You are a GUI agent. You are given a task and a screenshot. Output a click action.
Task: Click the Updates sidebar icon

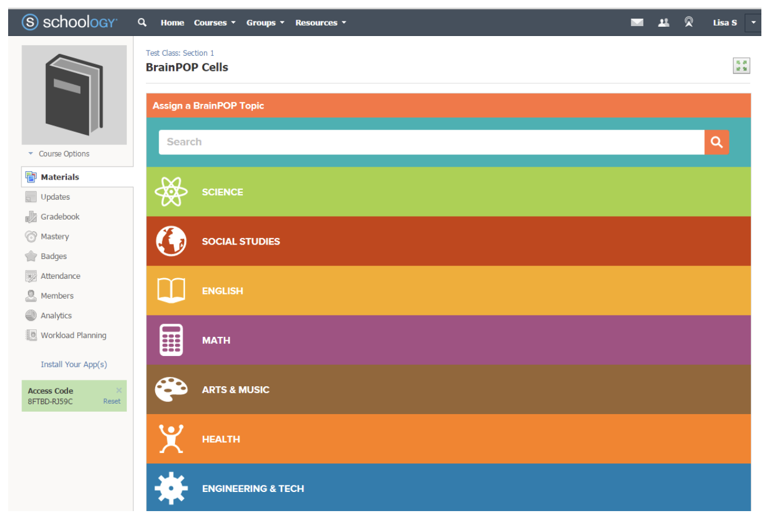[31, 197]
